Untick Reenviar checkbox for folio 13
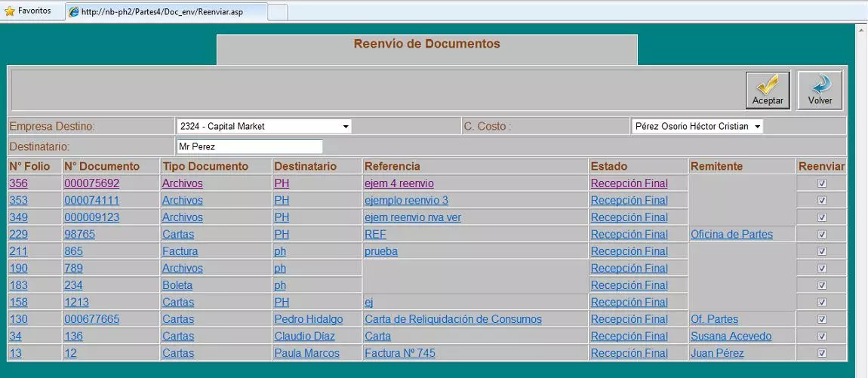868x378 pixels. [x=822, y=353]
